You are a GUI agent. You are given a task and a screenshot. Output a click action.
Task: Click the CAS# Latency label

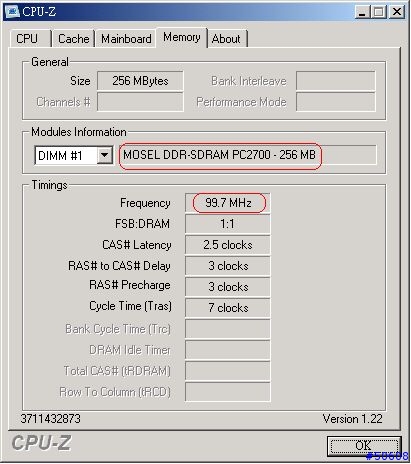click(x=137, y=245)
